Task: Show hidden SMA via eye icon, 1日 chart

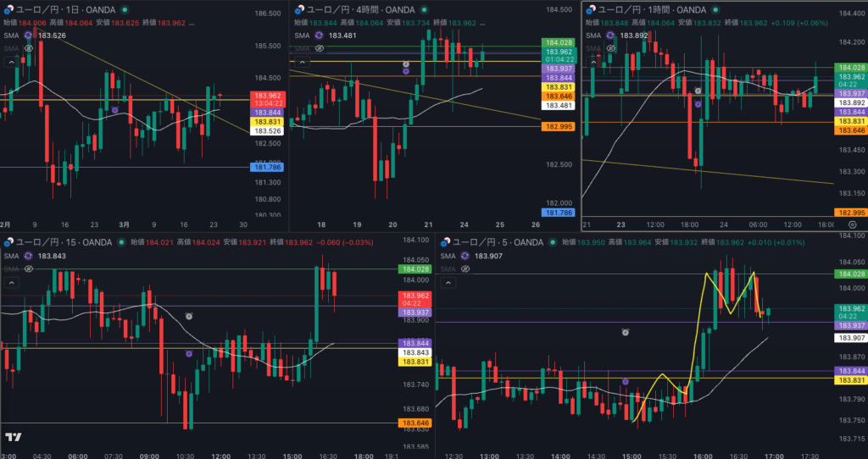Action: pyautogui.click(x=28, y=48)
